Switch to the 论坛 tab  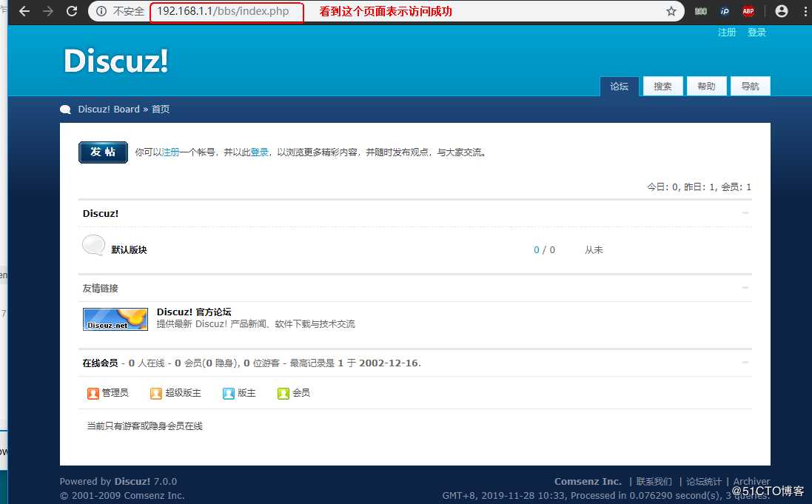[x=620, y=86]
